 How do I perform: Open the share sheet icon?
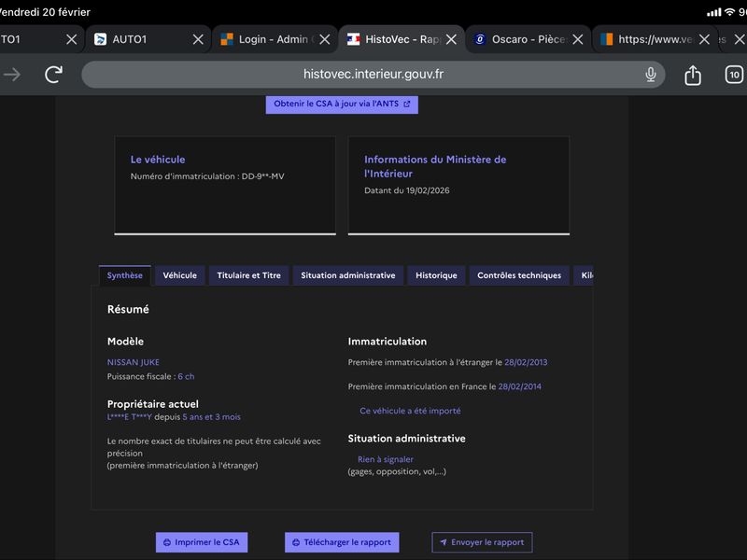coord(693,75)
